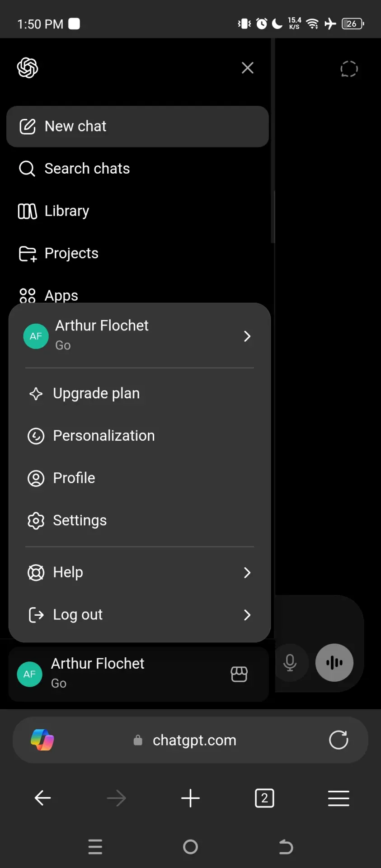The image size is (381, 868).
Task: Open browser hamburger menu
Action: click(339, 798)
